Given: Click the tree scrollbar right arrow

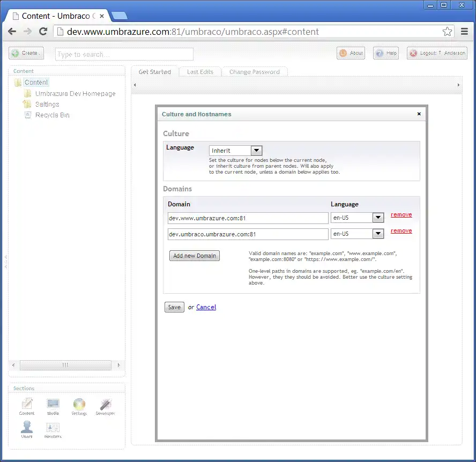Looking at the screenshot, I should pos(118,365).
